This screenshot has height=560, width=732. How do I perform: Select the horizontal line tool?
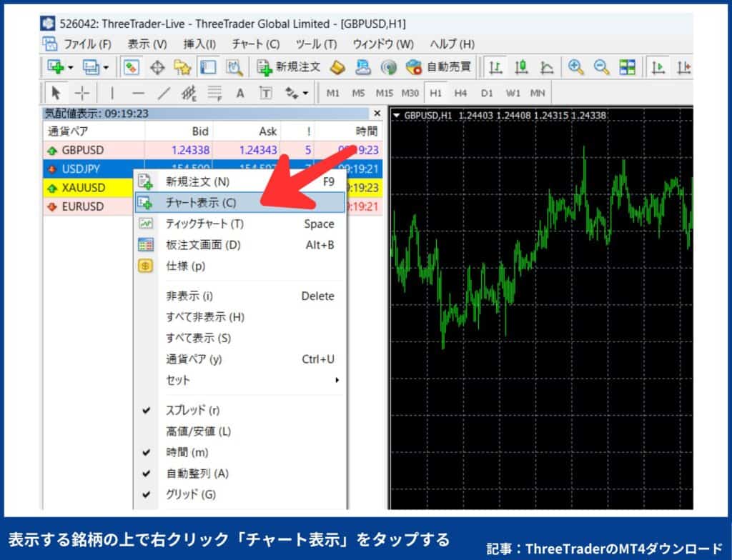pyautogui.click(x=138, y=94)
